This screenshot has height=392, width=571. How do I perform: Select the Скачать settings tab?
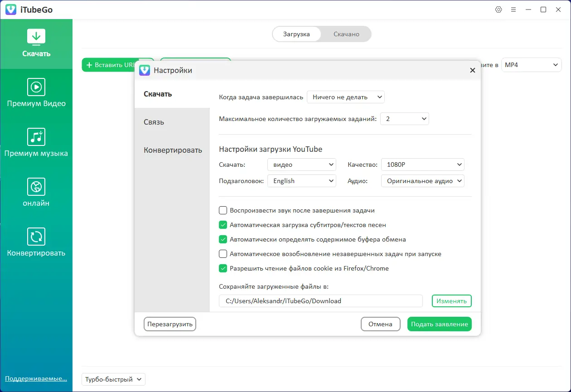click(172, 94)
